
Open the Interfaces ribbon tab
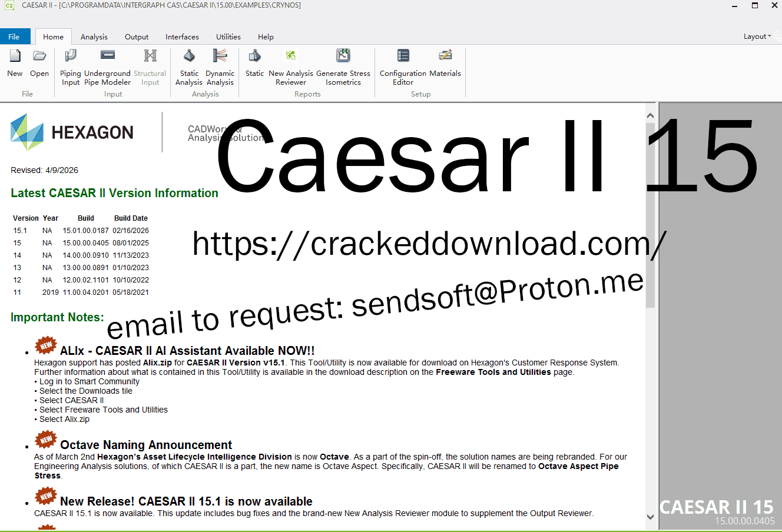(x=182, y=36)
